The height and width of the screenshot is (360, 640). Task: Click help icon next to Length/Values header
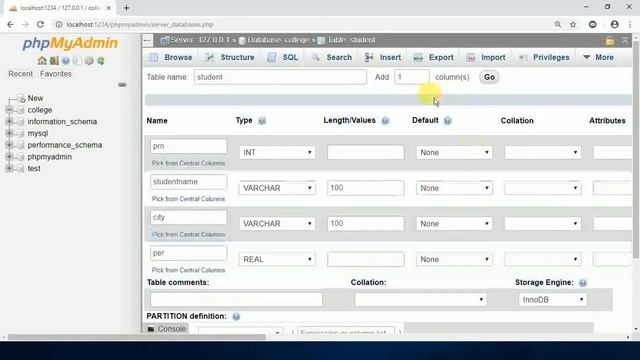385,121
